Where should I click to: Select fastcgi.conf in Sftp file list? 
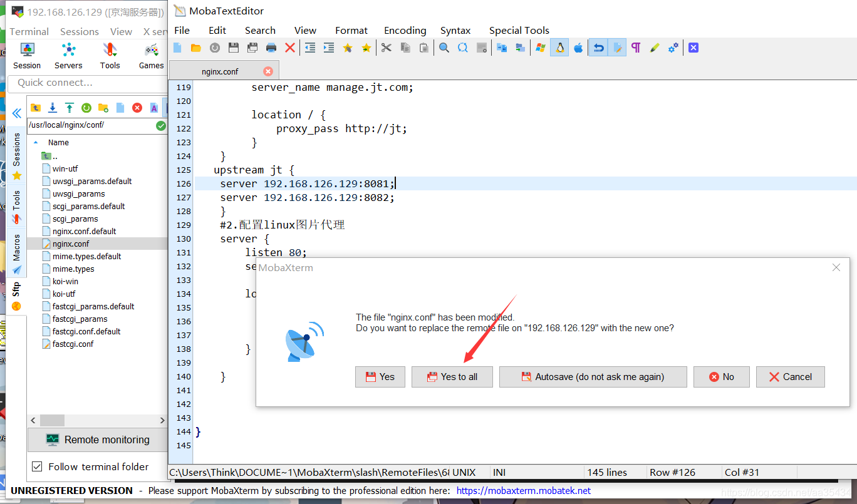pos(73,344)
